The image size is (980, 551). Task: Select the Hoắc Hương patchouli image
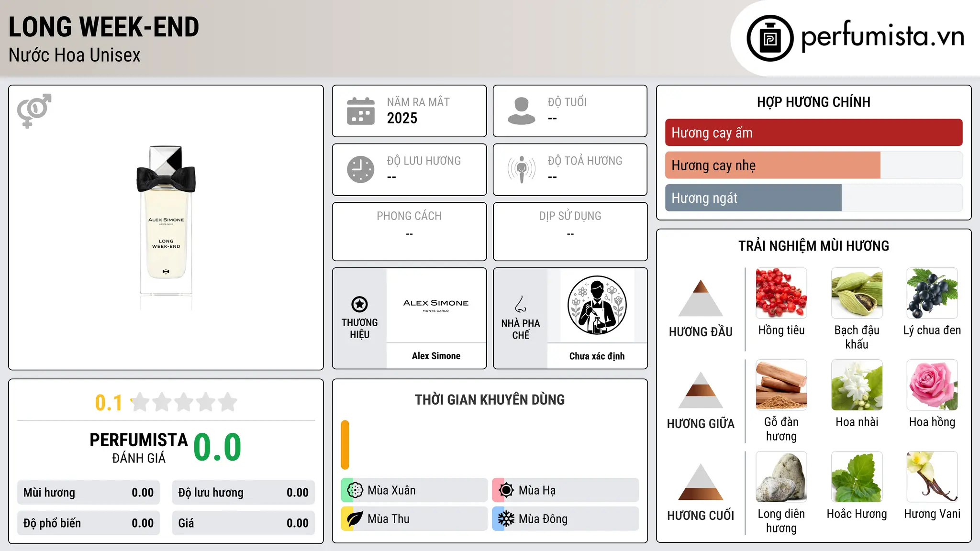tap(857, 477)
